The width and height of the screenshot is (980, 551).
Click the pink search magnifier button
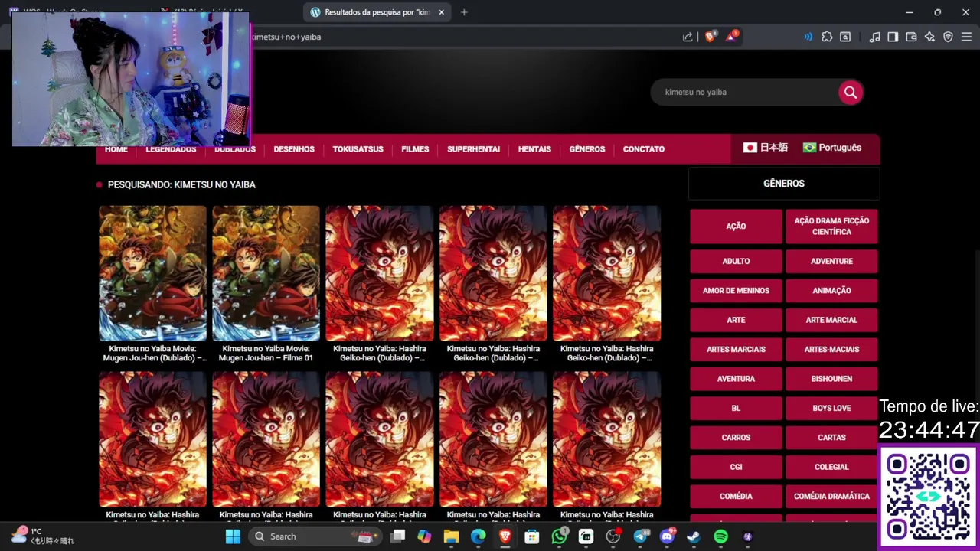coord(850,93)
